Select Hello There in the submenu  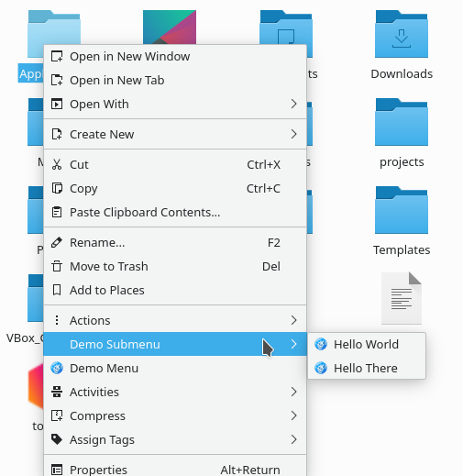[367, 368]
